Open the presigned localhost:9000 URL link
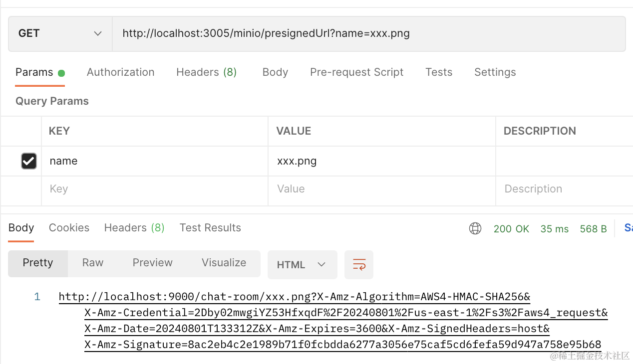 294,297
